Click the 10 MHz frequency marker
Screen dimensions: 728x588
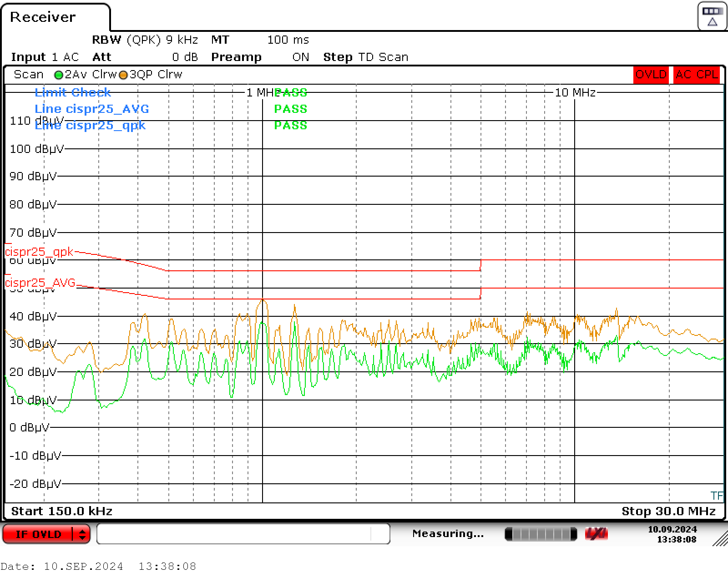pos(575,93)
